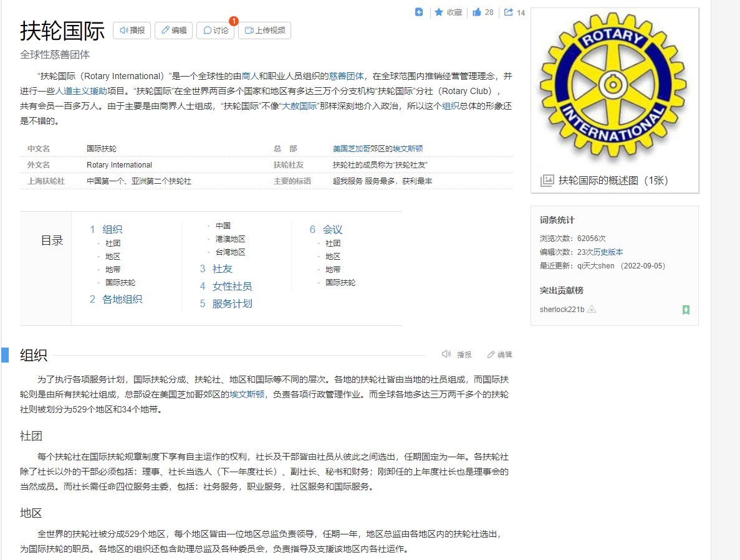
Task: Jump to 社团 under contents item 1
Action: (x=113, y=243)
